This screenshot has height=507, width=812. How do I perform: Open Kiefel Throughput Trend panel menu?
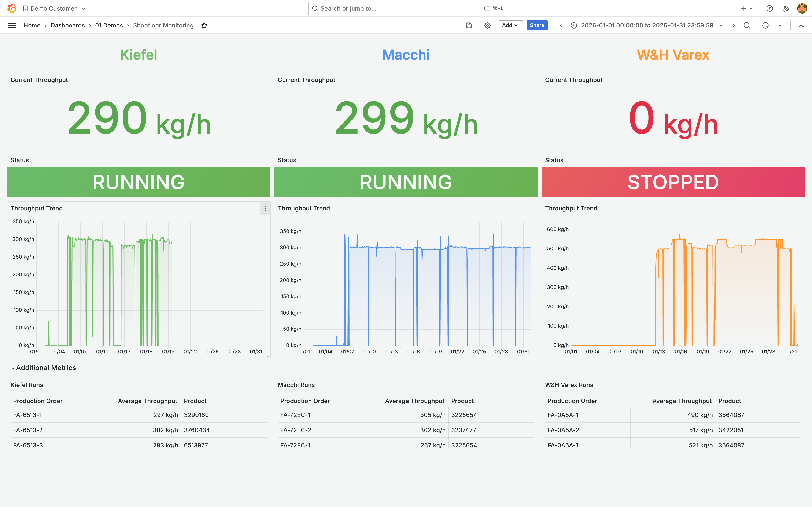point(265,209)
